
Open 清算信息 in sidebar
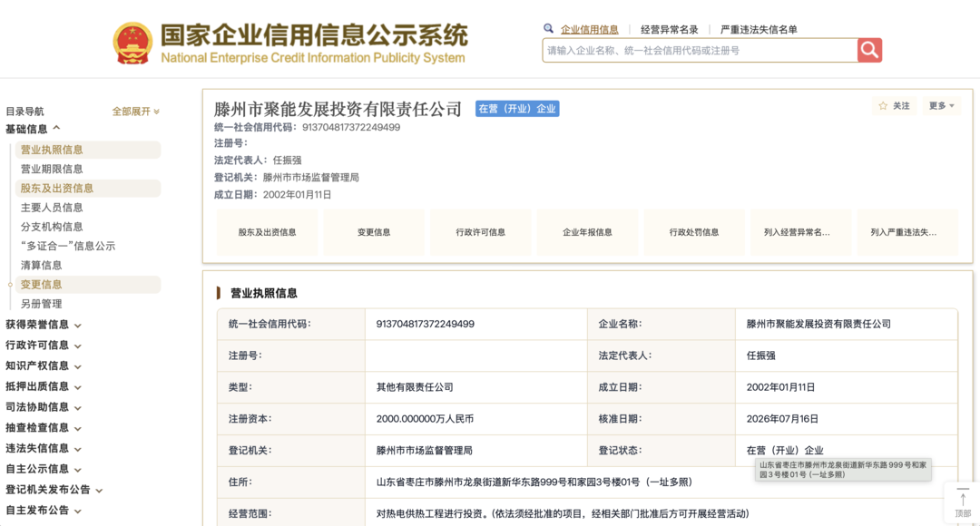41,266
